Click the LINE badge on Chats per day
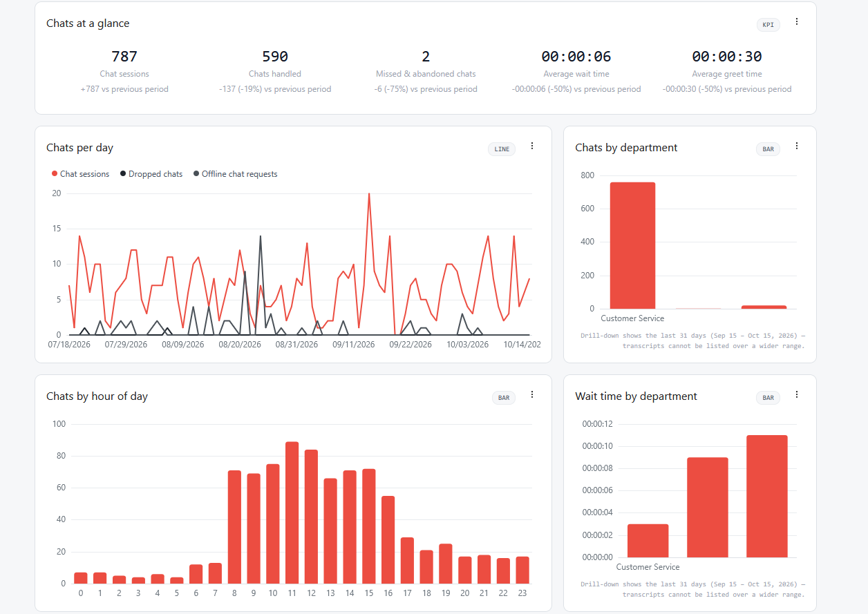Viewport: 868px width, 614px height. 502,149
